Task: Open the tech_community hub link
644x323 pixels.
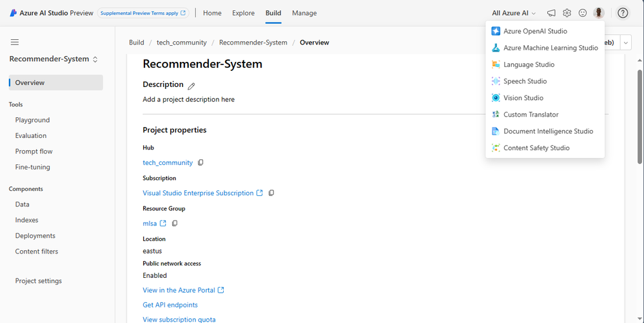Action: coord(168,162)
